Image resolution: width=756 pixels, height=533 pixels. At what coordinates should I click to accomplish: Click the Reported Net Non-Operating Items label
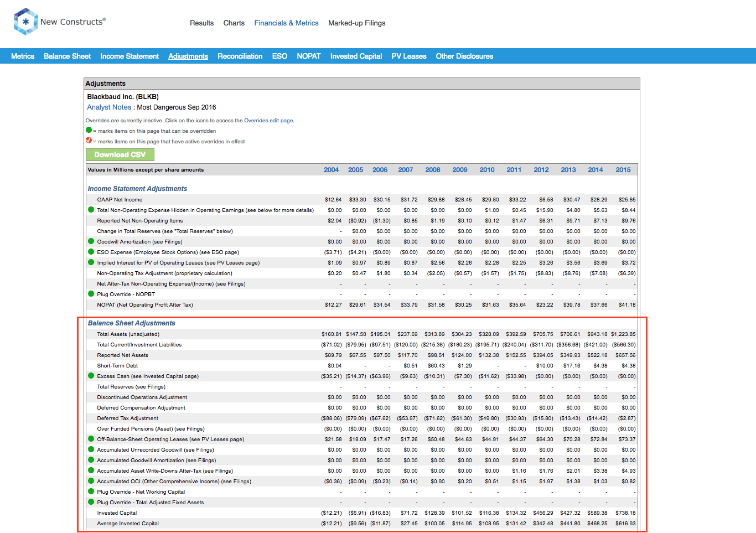click(x=139, y=221)
